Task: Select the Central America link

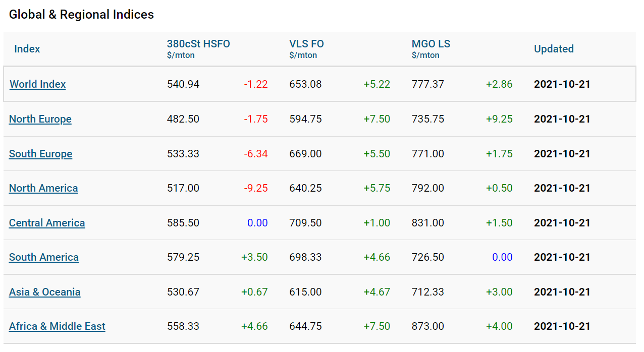Action: pos(47,223)
